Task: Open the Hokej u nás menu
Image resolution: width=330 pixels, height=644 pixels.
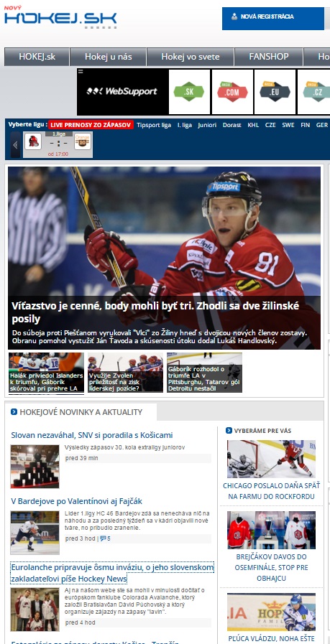Action: 109,57
